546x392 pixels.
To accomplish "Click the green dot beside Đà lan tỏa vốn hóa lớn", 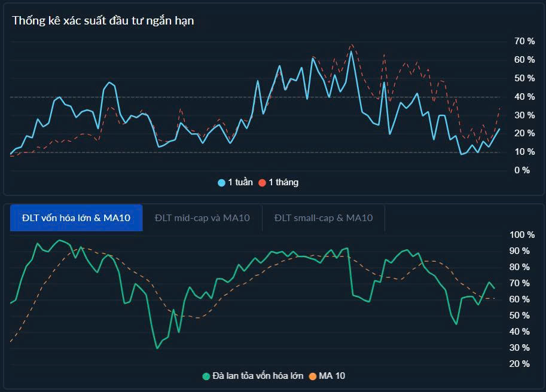I will point(206,376).
